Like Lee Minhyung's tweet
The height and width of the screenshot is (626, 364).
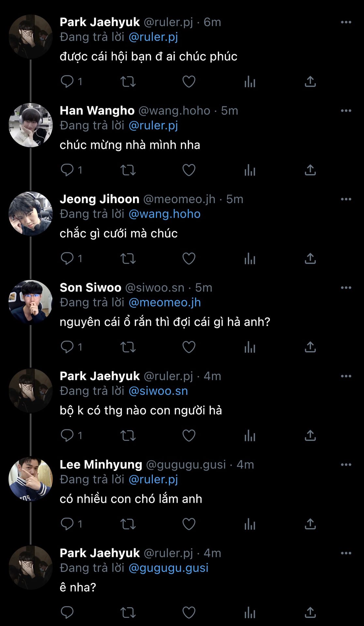[189, 524]
